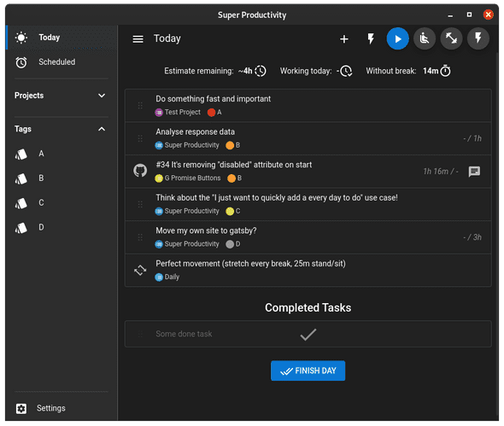
Task: Click the GitHub icon on task #34
Action: click(x=140, y=170)
